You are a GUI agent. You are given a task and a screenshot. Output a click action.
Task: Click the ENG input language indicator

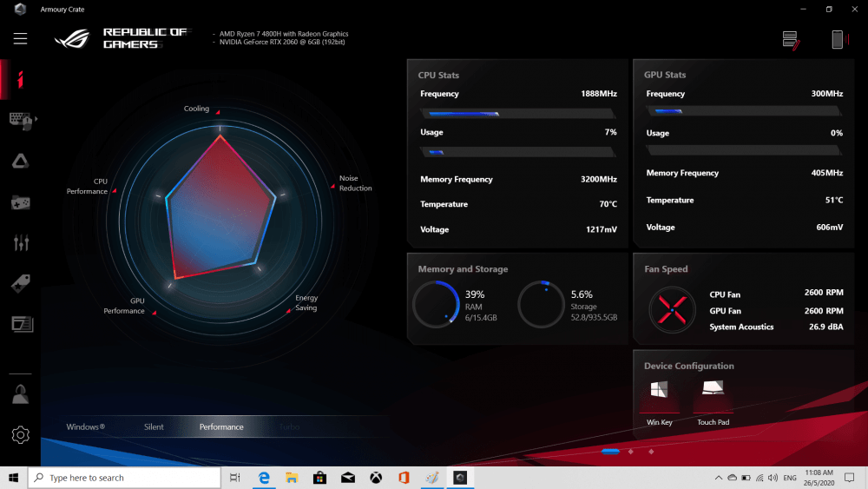(790, 478)
